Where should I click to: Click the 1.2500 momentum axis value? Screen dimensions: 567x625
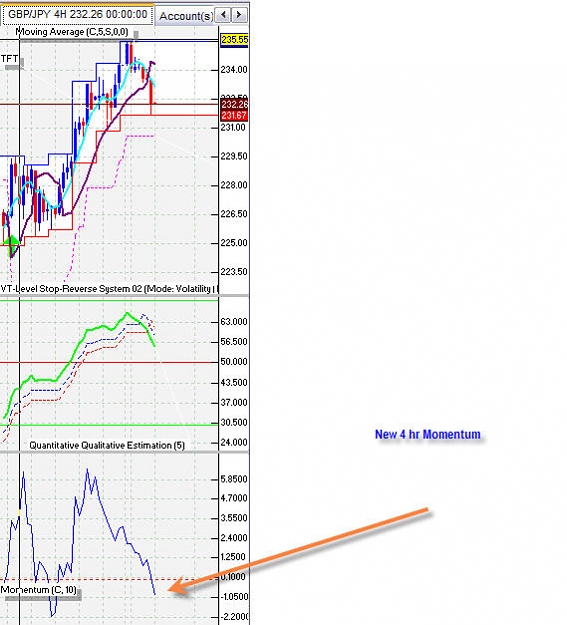[x=234, y=557]
